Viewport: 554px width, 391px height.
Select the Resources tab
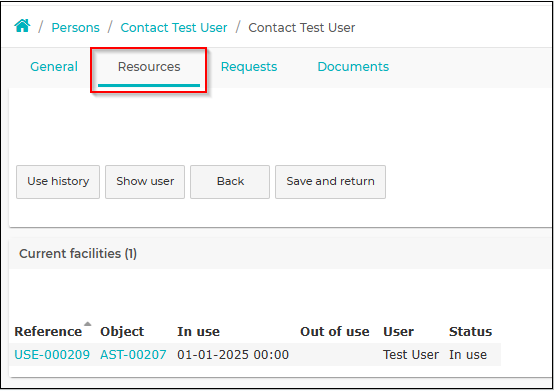[149, 67]
